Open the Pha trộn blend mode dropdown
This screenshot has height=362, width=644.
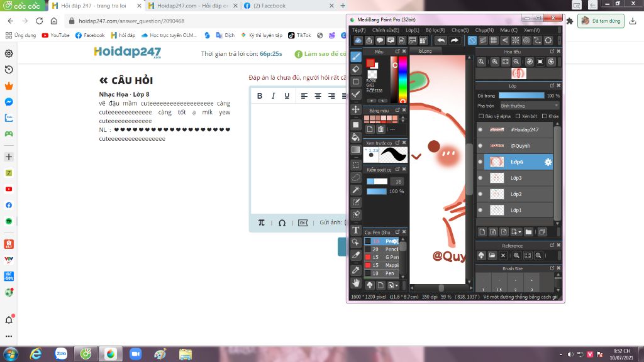point(529,106)
